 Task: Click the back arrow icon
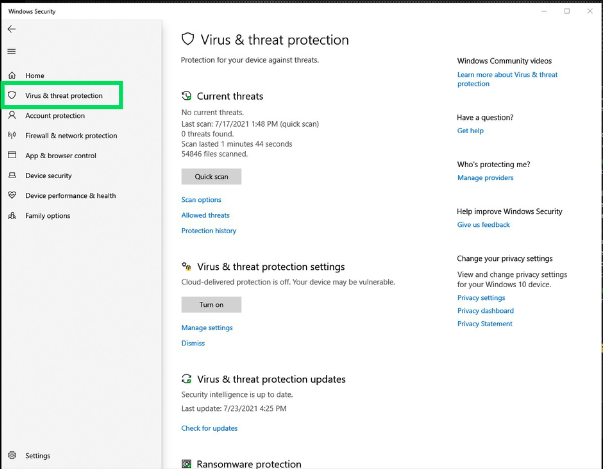tap(12, 29)
